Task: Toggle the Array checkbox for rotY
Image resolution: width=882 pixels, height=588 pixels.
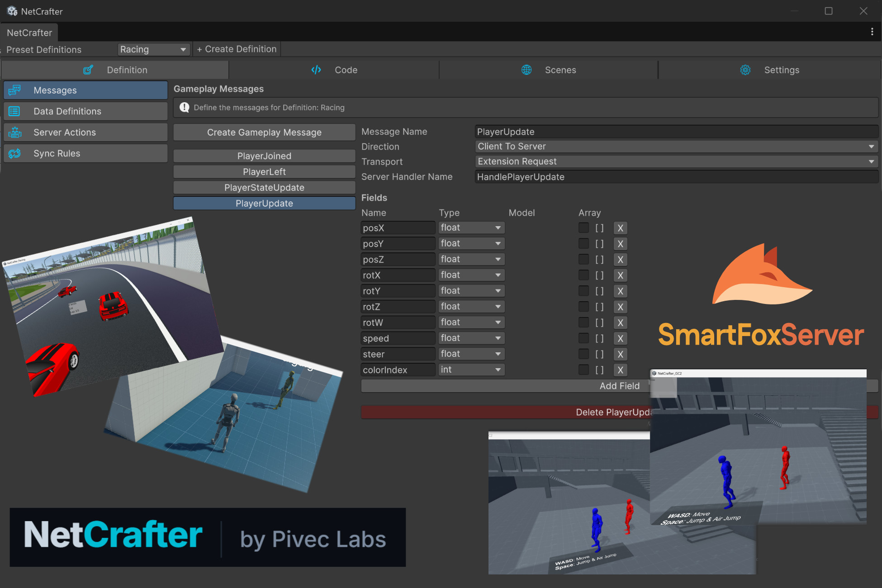Action: pos(584,291)
